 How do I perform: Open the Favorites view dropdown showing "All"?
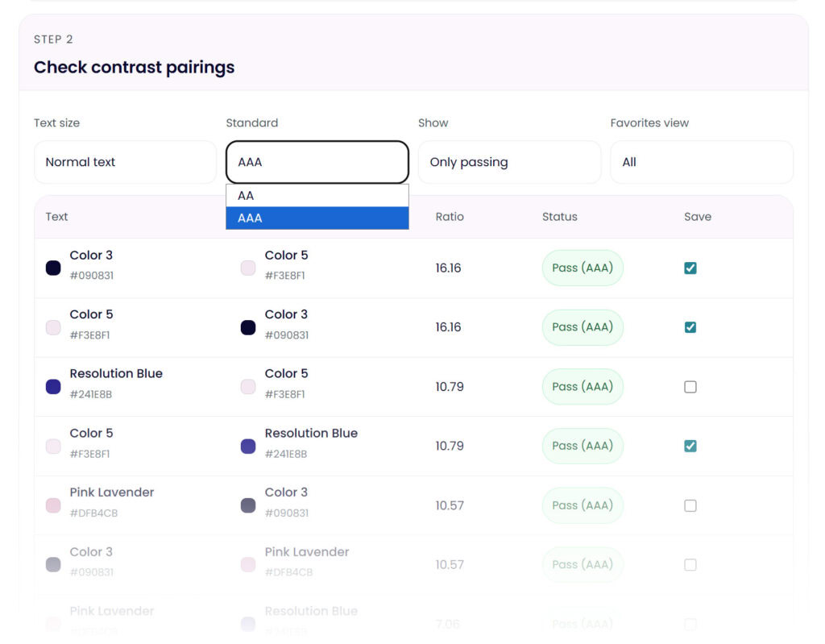[x=701, y=162]
